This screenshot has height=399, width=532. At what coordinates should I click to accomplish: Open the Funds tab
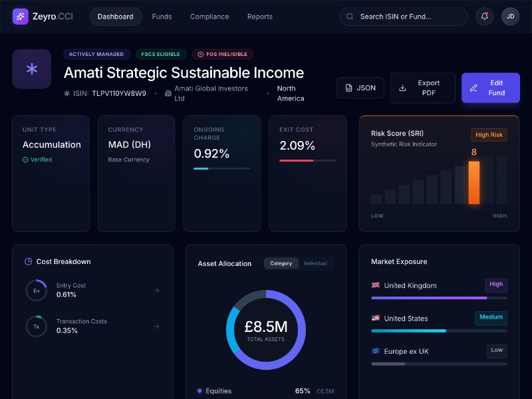162,17
